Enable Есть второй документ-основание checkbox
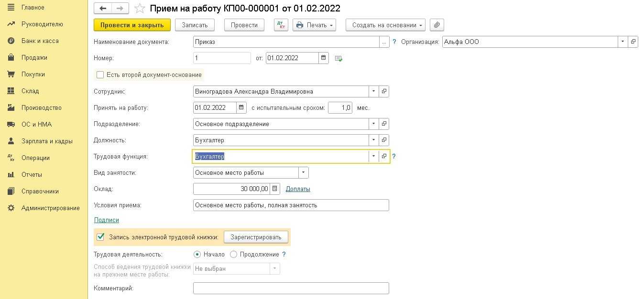 [100, 75]
